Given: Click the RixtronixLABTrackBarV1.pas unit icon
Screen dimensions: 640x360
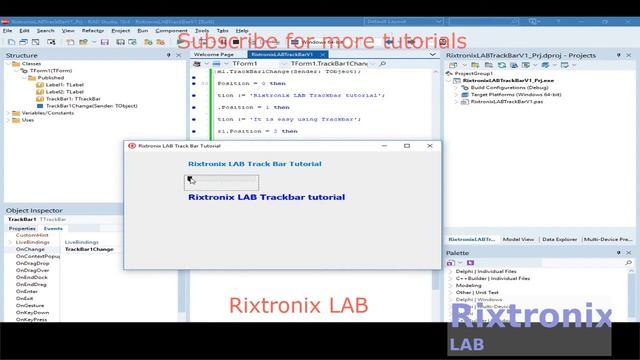Looking at the screenshot, I should coord(465,102).
